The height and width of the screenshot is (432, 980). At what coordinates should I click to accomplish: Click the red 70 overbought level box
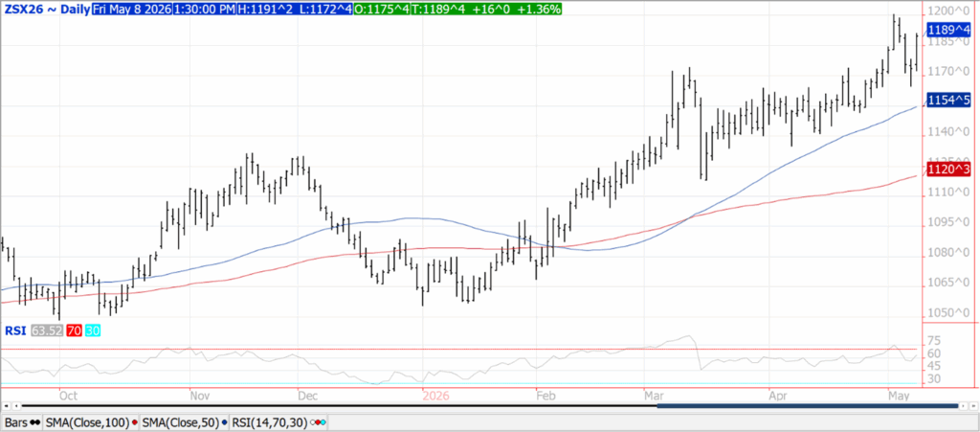click(73, 330)
